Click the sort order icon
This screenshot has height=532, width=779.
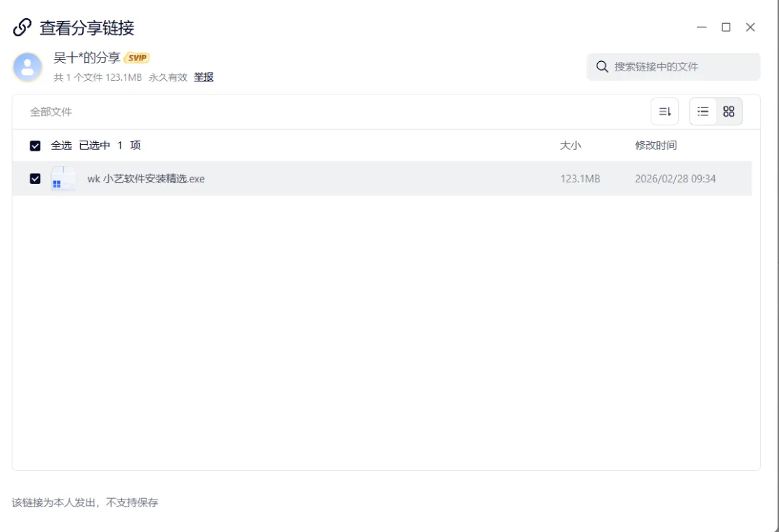click(665, 112)
